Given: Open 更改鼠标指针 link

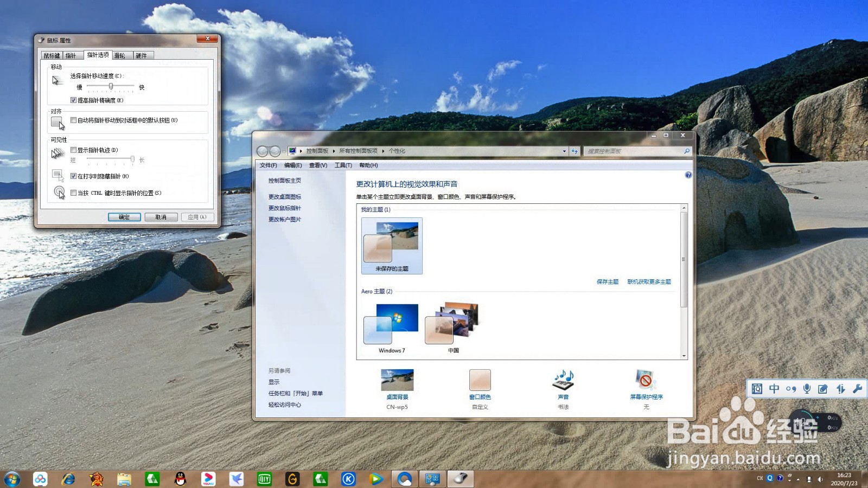Looking at the screenshot, I should point(285,208).
